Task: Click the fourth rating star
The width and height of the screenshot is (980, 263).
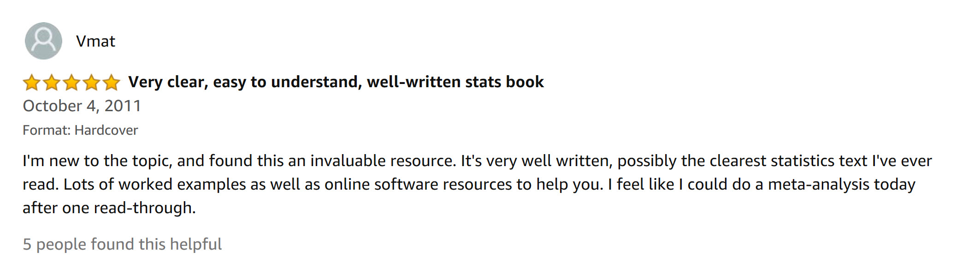Action: coord(91,83)
